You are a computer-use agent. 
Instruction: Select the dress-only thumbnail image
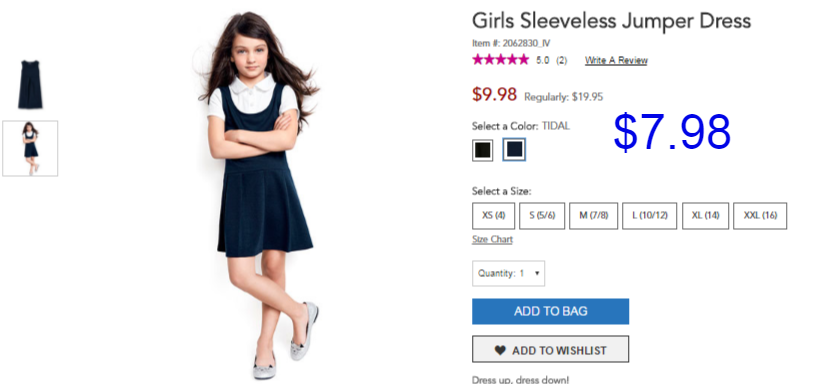point(30,85)
